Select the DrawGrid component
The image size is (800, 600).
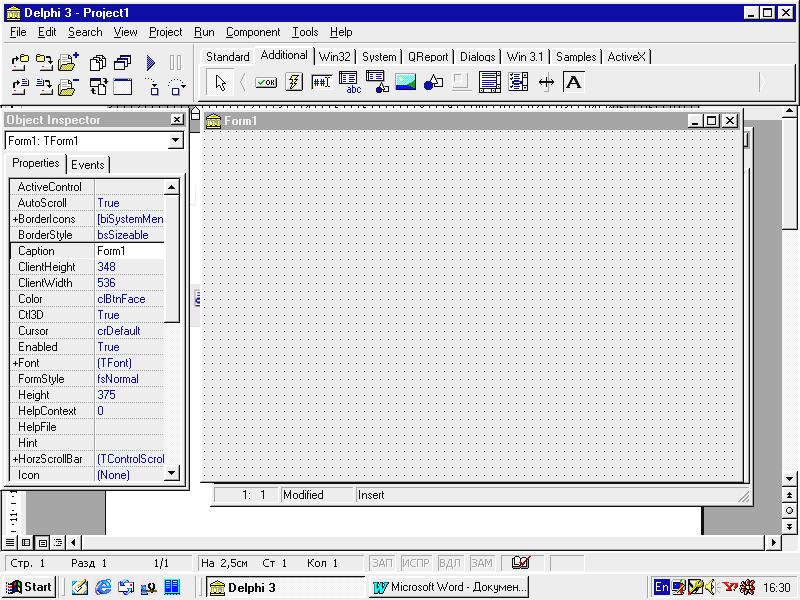click(378, 82)
